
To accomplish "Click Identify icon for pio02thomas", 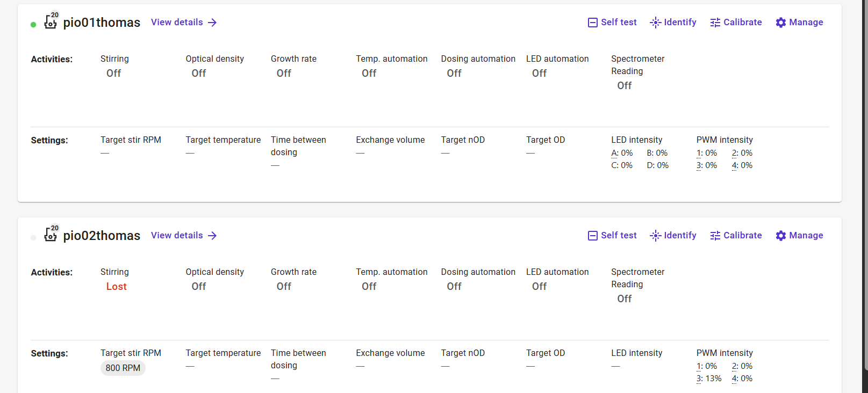I will click(656, 236).
